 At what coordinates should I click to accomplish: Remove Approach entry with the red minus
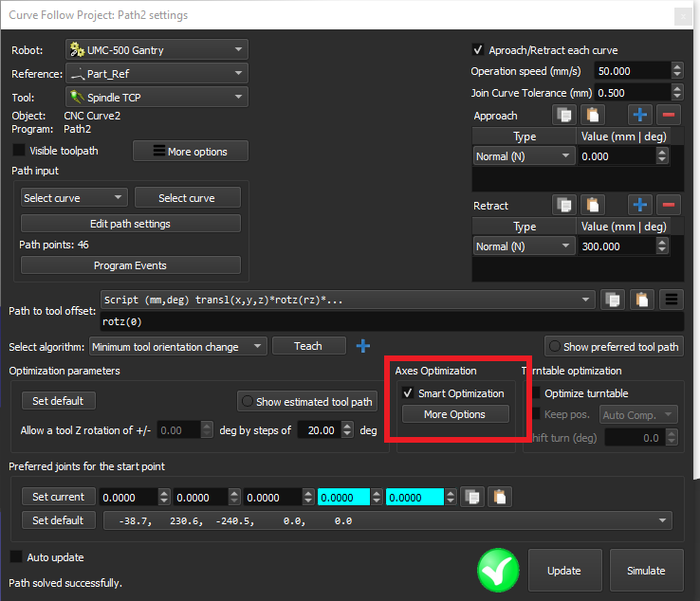[668, 116]
